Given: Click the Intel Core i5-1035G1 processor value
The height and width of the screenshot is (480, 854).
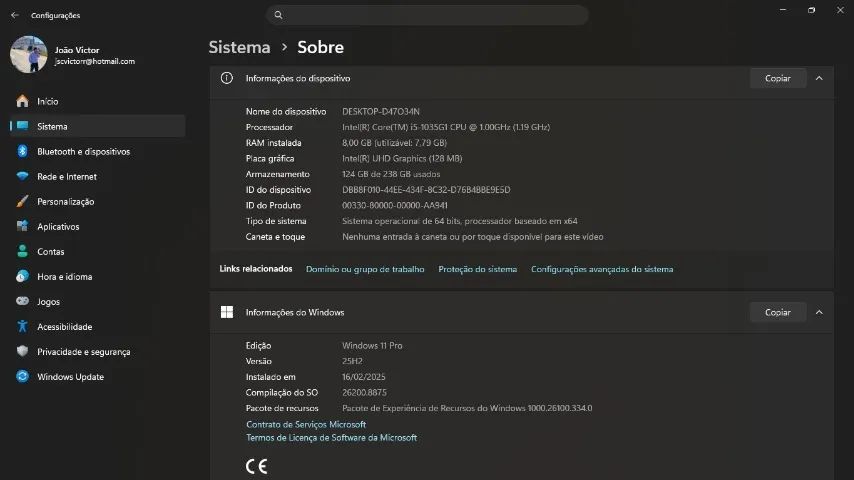Looking at the screenshot, I should 446,127.
